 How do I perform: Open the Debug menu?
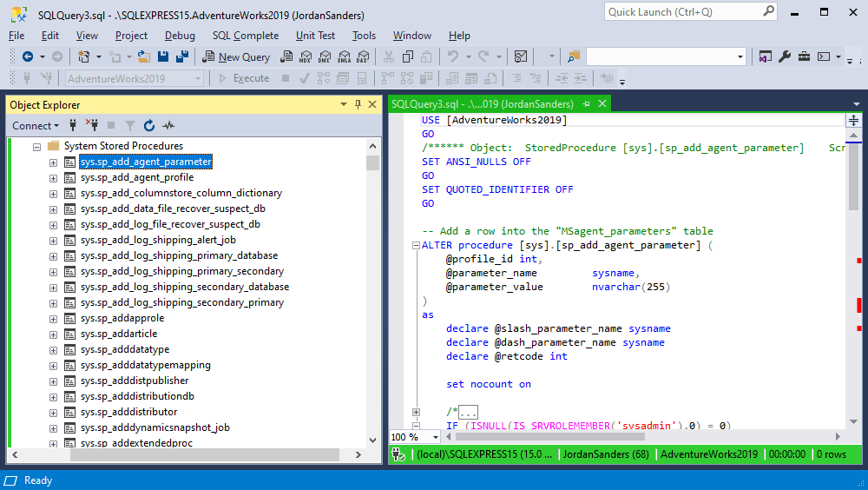180,36
